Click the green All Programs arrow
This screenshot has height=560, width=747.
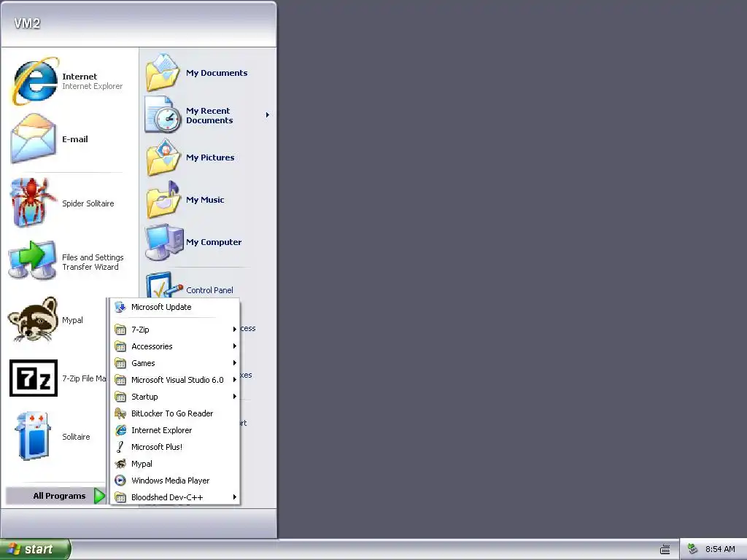pos(99,496)
